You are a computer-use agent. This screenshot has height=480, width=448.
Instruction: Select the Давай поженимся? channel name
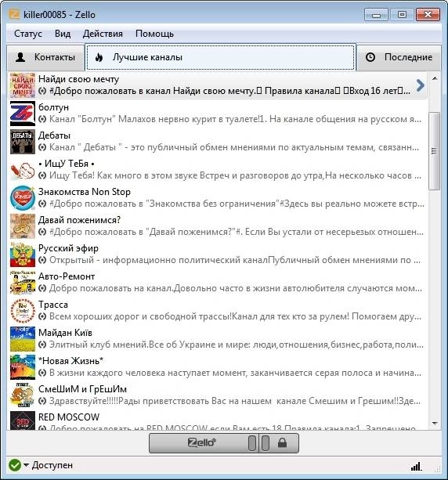80,220
